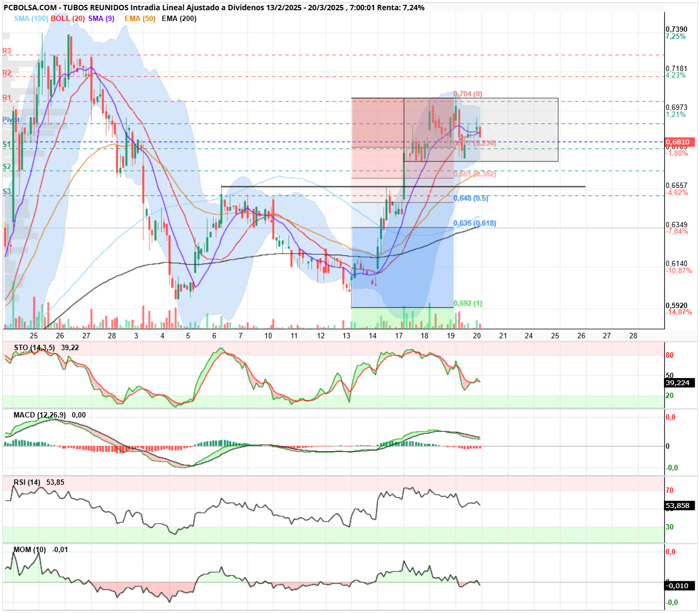This screenshot has height=613, width=700.
Task: Click the 0,648 (0.5) Fibonacci level label
Action: [x=471, y=198]
